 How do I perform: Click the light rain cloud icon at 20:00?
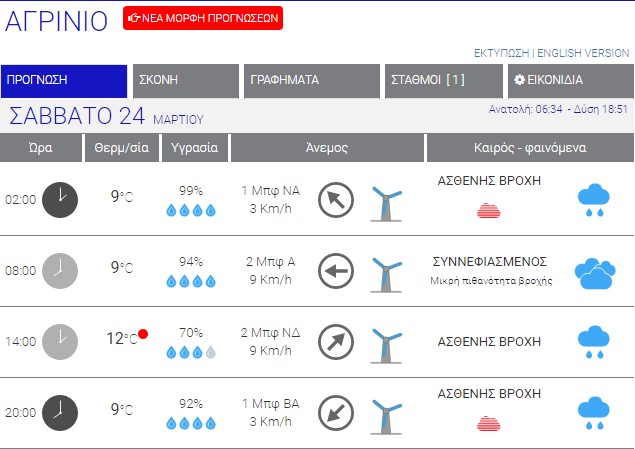[x=594, y=413]
